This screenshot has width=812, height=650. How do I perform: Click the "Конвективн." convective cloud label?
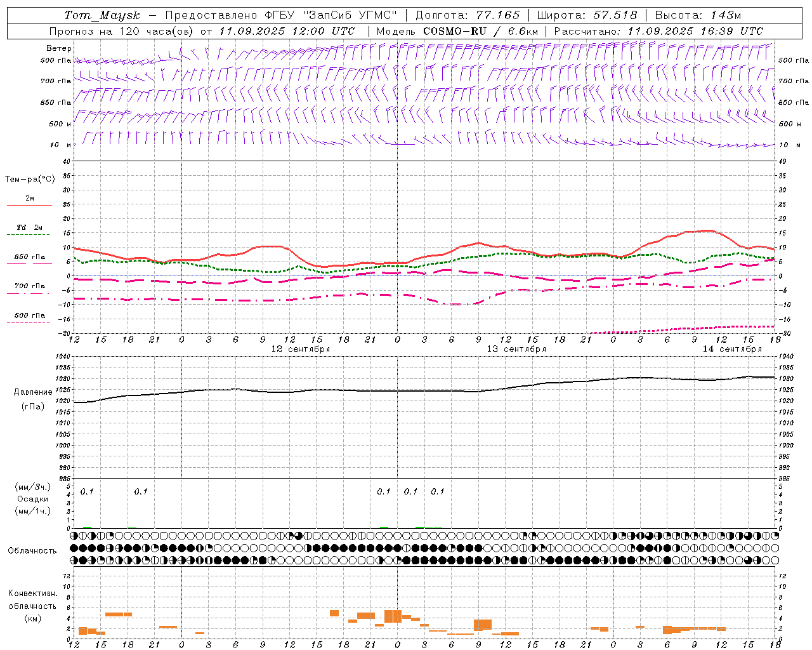click(x=33, y=594)
